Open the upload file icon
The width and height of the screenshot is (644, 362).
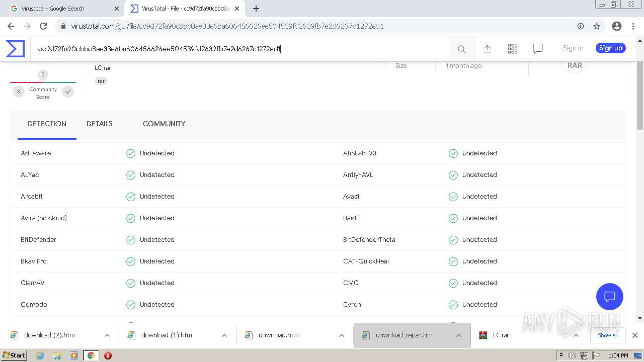tap(488, 49)
